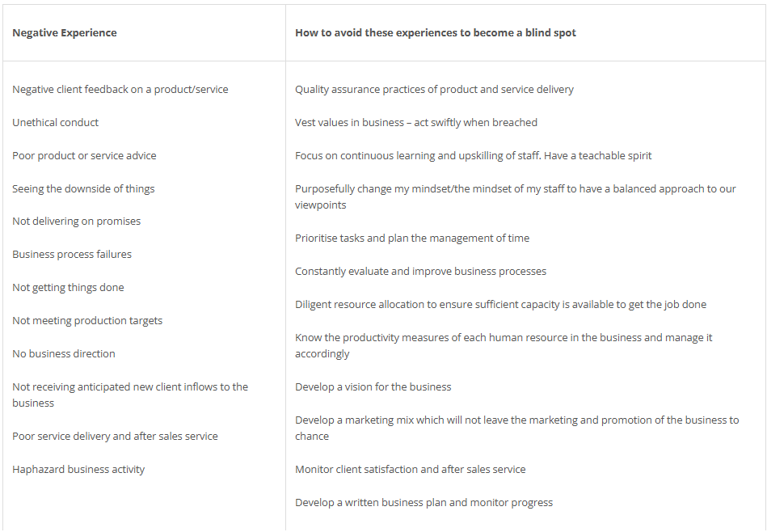Click the 'Negative Experience' column header
This screenshot has width=767, height=532.
tap(65, 33)
